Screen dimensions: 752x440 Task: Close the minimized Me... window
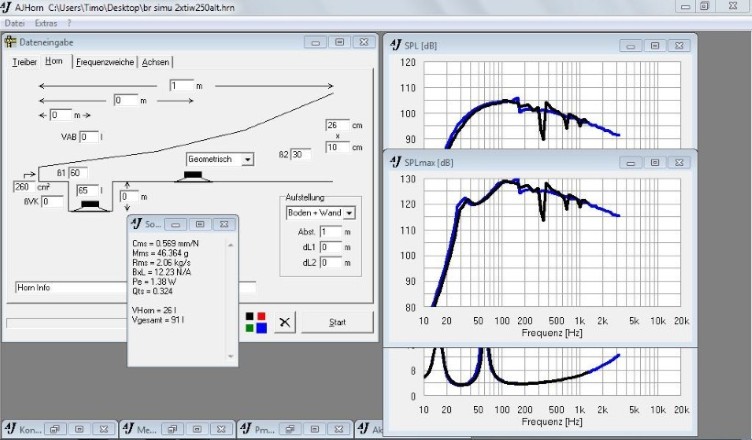[221, 429]
